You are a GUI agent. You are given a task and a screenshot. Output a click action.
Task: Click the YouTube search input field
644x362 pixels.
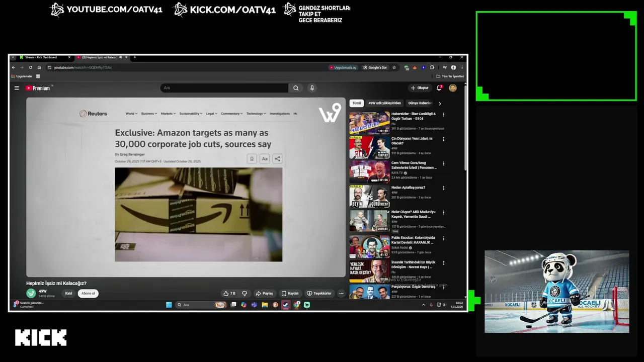[x=224, y=88]
